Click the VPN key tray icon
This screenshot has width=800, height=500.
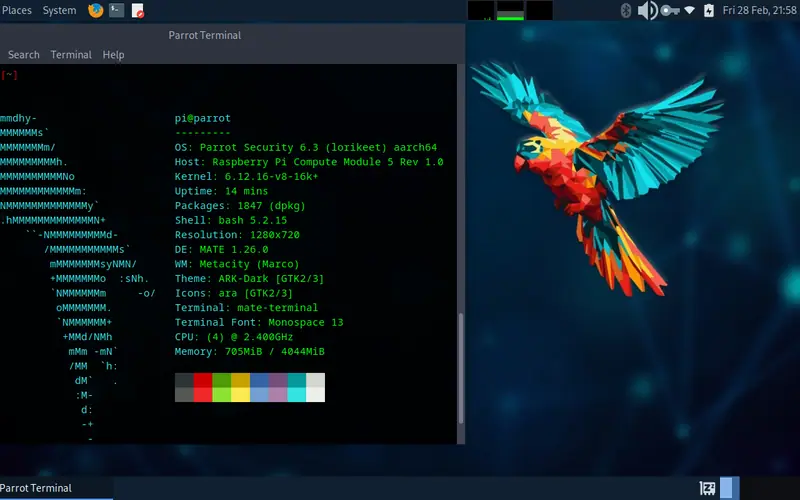(x=669, y=10)
